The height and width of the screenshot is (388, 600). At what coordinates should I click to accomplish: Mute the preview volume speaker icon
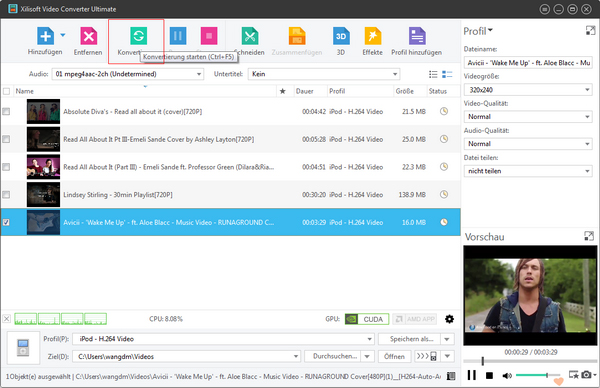[507, 376]
